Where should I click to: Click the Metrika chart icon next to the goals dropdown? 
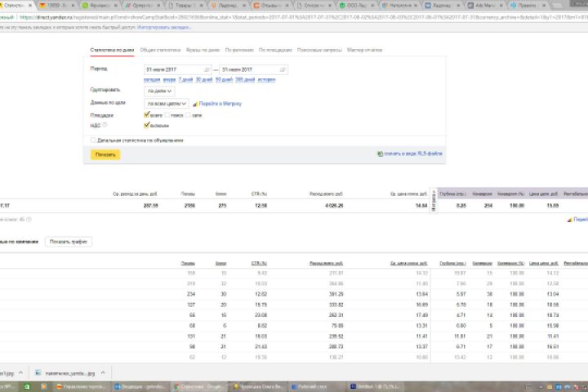click(195, 104)
